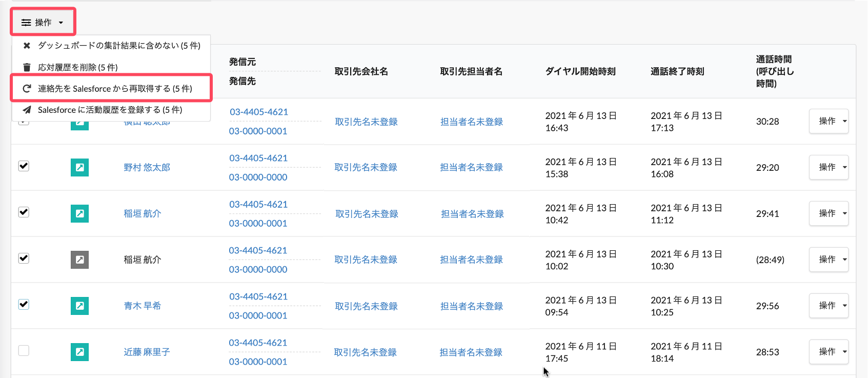This screenshot has height=378, width=868.
Task: Click the 通話時間 (呼び出し時間) column header
Action: (x=775, y=71)
